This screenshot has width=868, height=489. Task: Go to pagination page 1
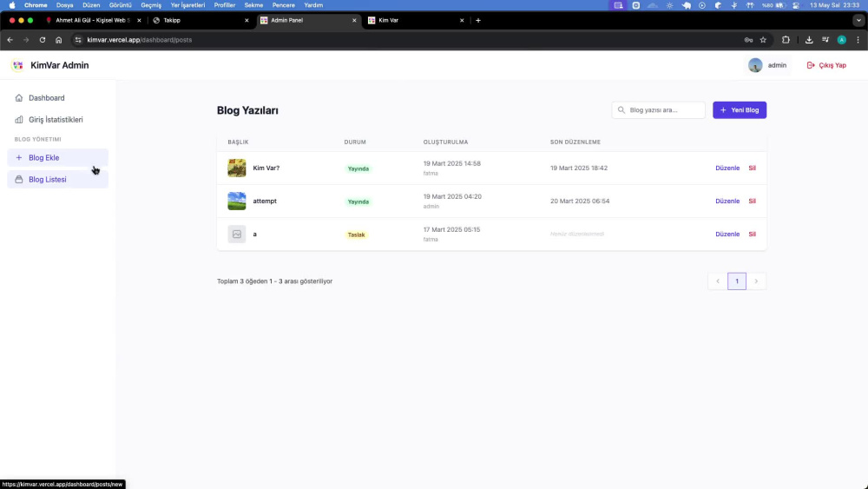coord(737,281)
